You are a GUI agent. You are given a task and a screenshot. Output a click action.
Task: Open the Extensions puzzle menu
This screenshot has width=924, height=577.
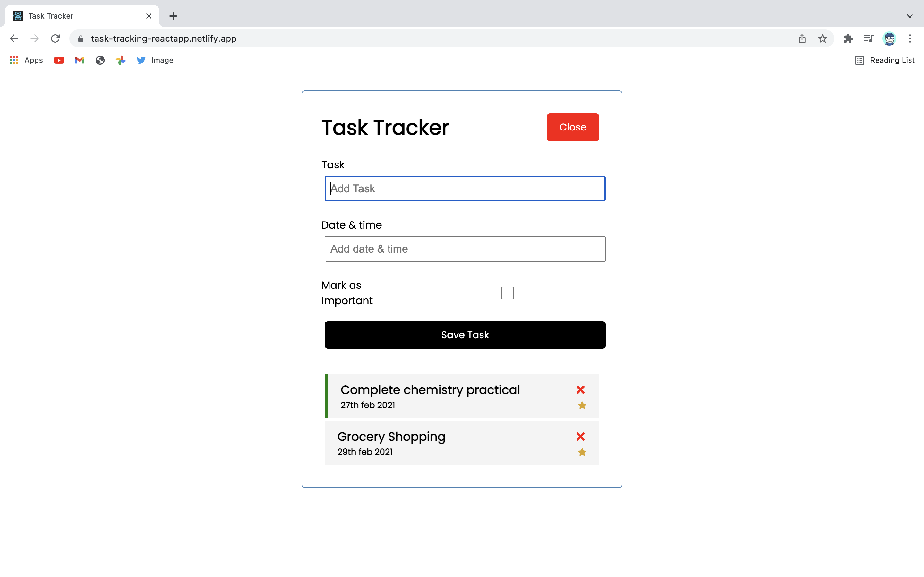pos(848,38)
